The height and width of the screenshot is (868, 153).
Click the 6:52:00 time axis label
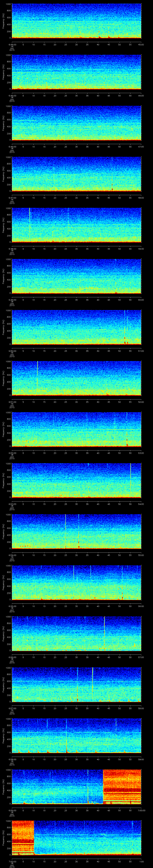point(12,453)
